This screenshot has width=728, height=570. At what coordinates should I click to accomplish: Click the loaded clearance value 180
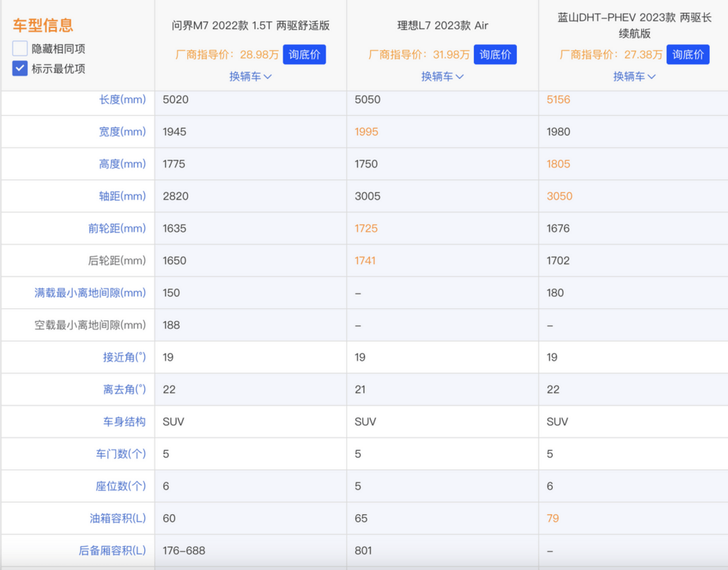[x=555, y=293]
